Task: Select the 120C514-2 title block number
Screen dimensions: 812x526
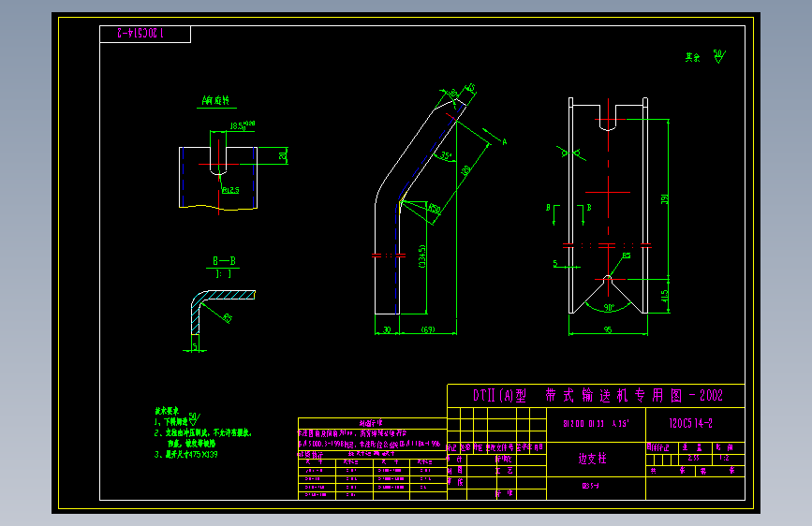Action: pyautogui.click(x=691, y=423)
